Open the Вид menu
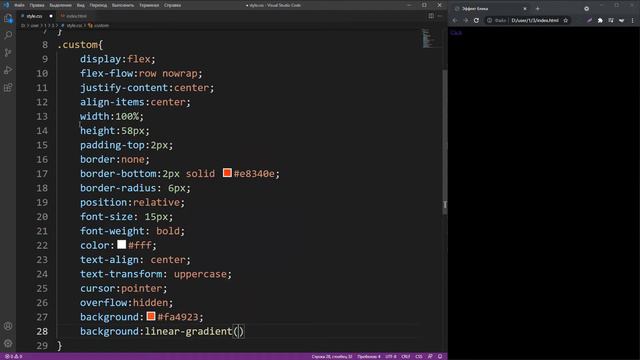The height and width of the screenshot is (360, 640). [81, 5]
